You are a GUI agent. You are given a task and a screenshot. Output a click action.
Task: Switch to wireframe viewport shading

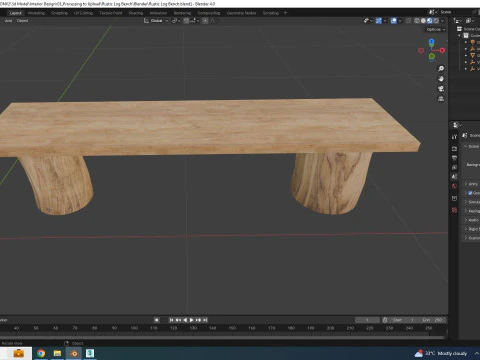point(417,21)
